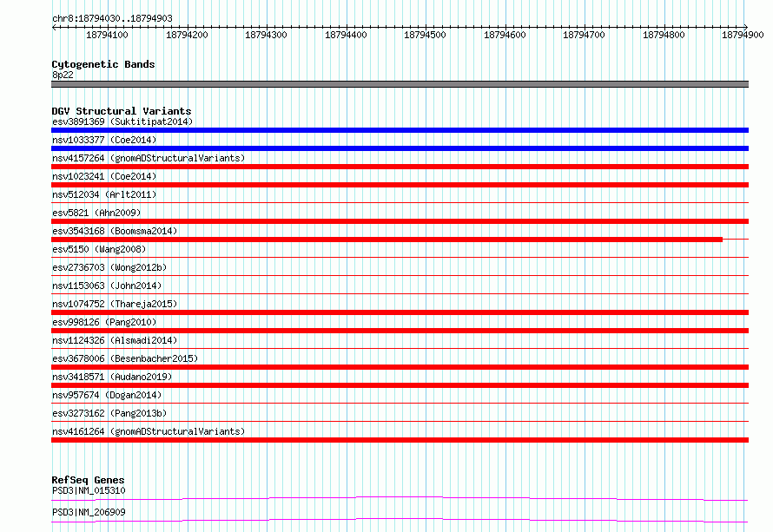Open esv998126 (Pang2010) variant
Image resolution: width=773 pixels, height=532 pixels.
click(x=104, y=322)
